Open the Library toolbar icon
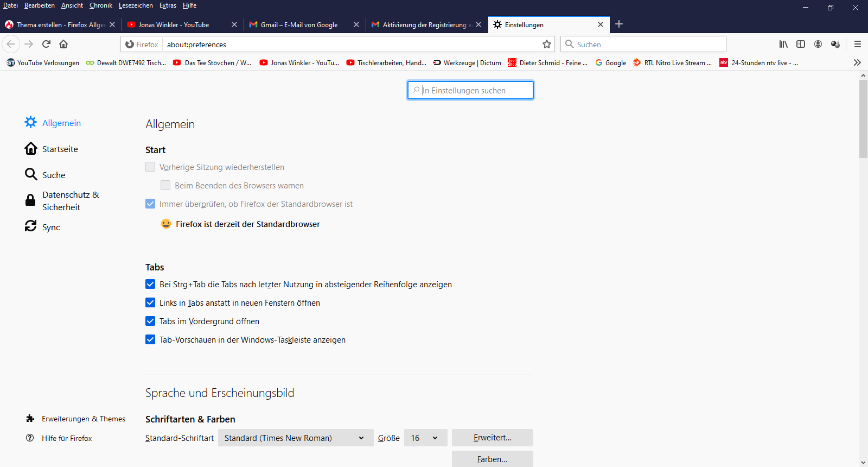Screen dimensions: 868x467 pyautogui.click(x=783, y=44)
